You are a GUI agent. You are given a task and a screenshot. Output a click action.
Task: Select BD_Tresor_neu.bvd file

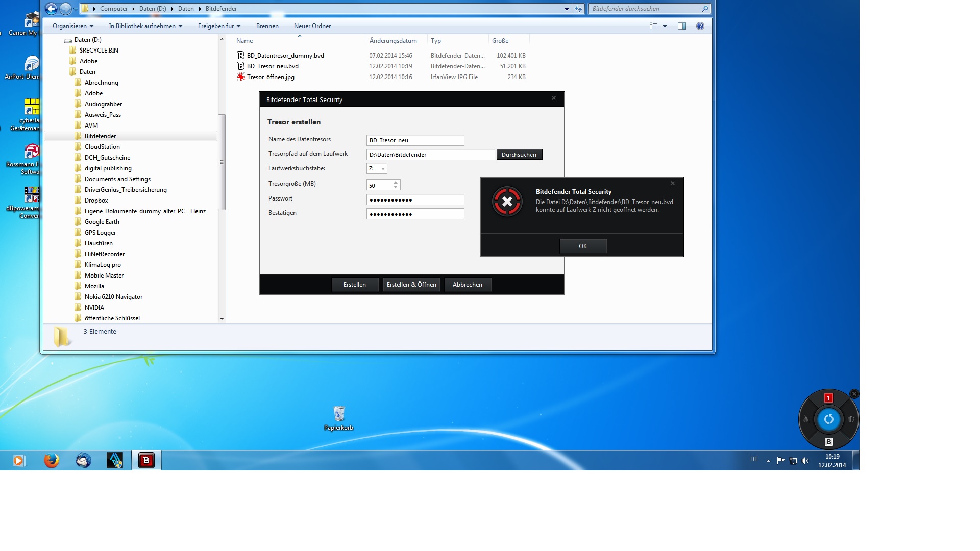click(x=273, y=66)
